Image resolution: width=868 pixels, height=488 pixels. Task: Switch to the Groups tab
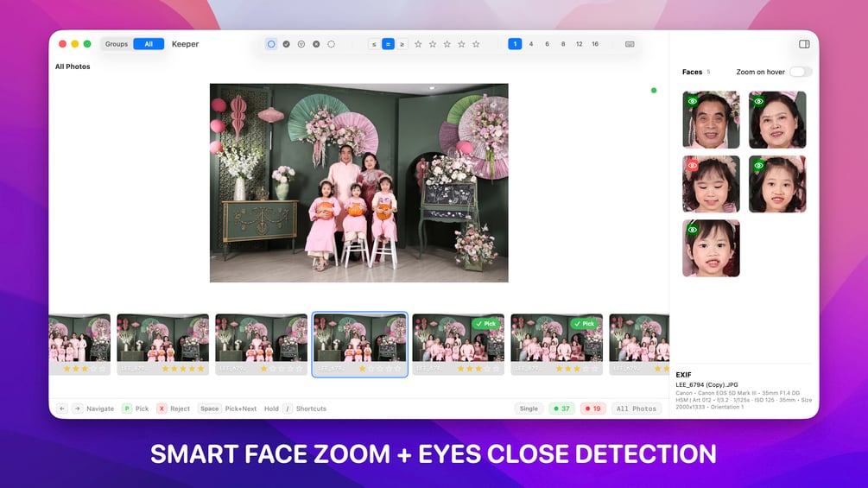click(x=117, y=44)
